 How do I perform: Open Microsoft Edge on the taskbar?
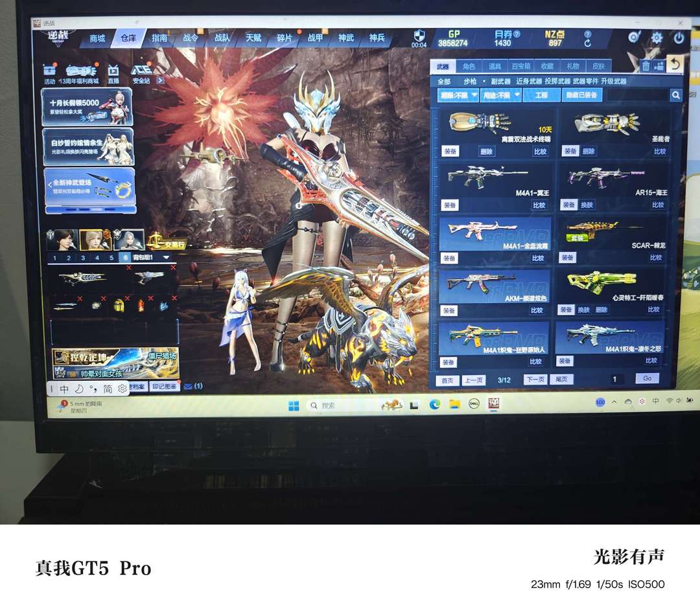click(434, 404)
